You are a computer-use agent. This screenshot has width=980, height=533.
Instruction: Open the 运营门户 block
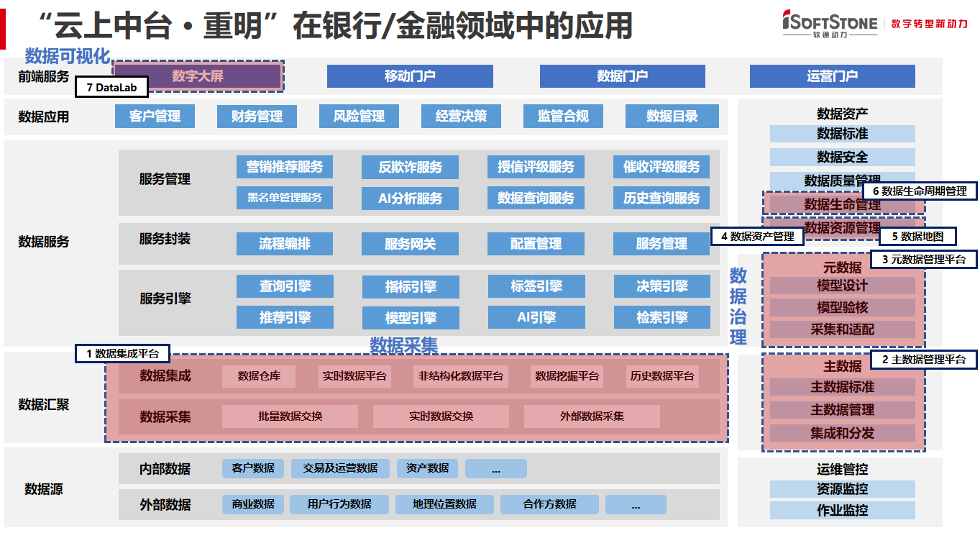833,76
